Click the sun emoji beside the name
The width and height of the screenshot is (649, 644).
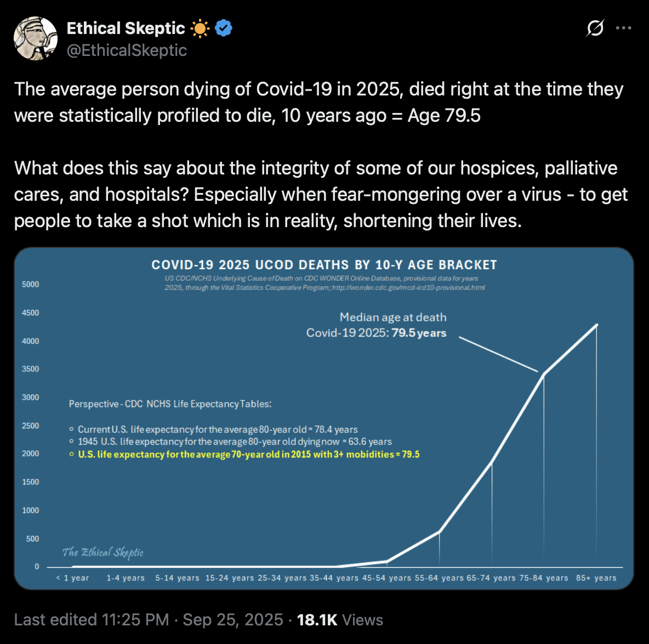200,28
